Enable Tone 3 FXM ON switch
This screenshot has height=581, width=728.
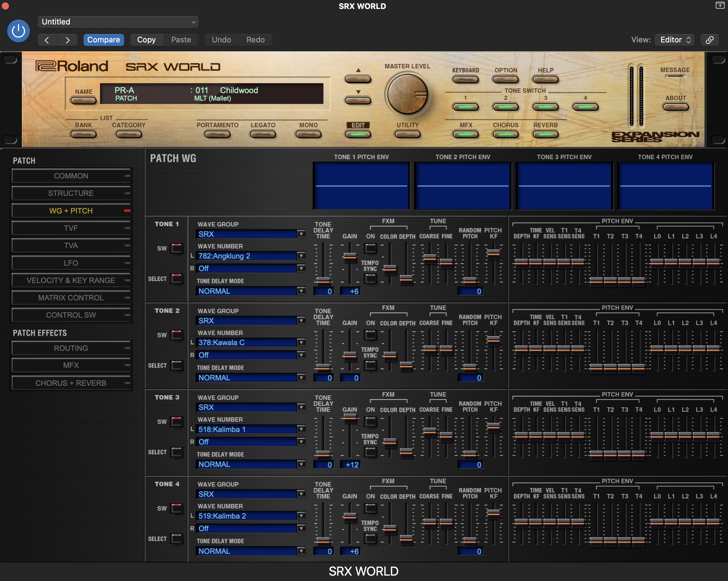pos(371,422)
